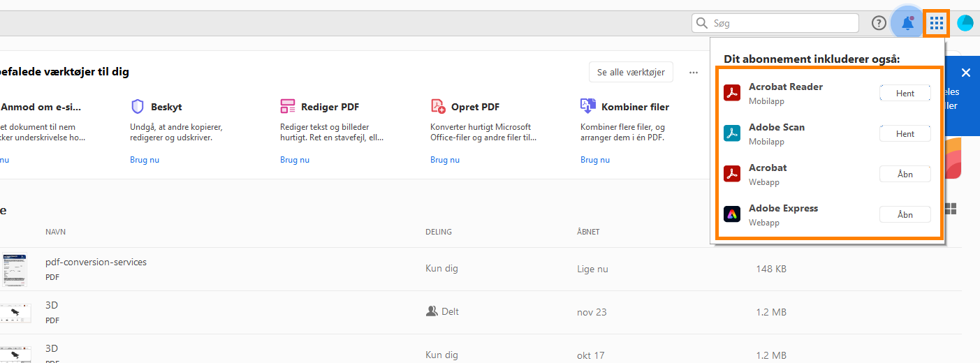
Task: Close the apps grid launcher
Action: coord(936,23)
